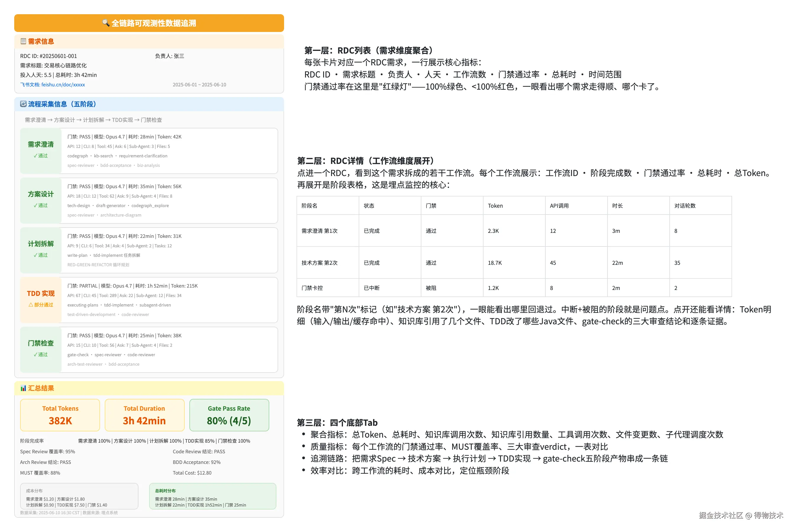Image resolution: width=796 pixels, height=532 pixels.
Task: Click the refresh icon beside 流程采集信息
Action: [x=23, y=104]
